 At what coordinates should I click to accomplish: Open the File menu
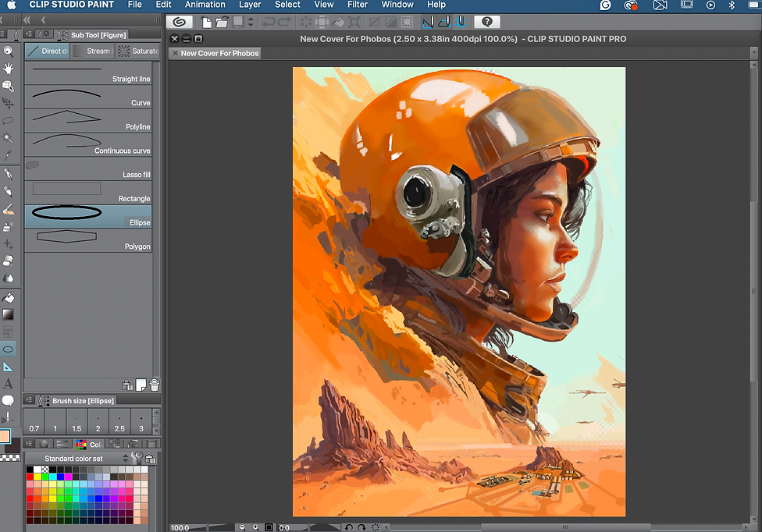click(134, 5)
